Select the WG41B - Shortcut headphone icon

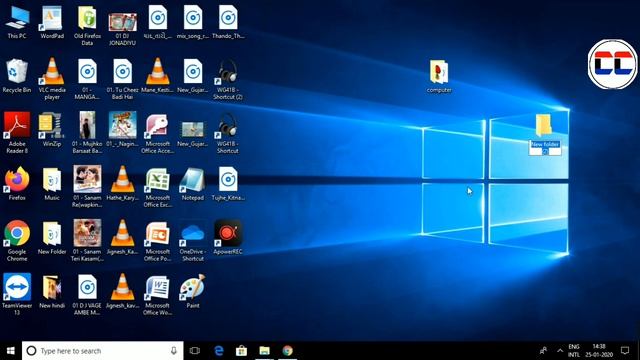tap(228, 133)
